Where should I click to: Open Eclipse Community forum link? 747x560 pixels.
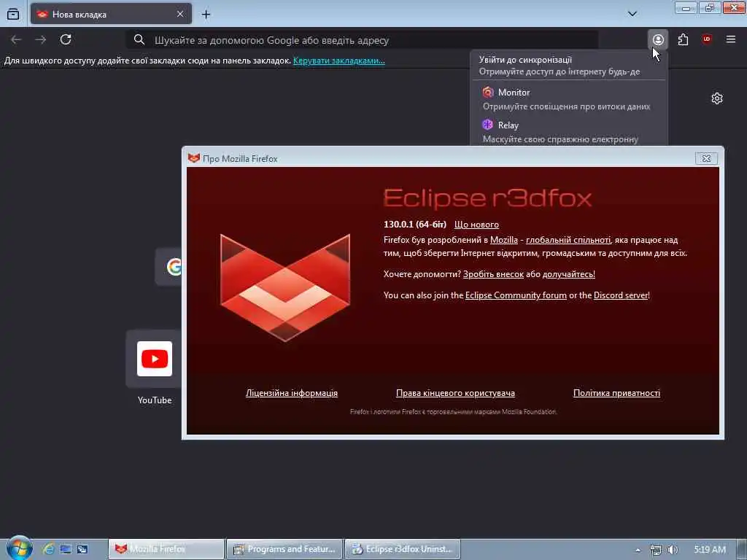tap(516, 295)
